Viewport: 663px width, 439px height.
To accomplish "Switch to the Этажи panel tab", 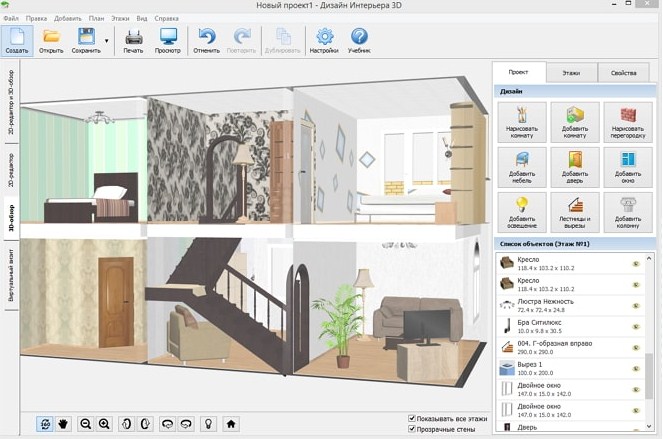I will point(571,73).
